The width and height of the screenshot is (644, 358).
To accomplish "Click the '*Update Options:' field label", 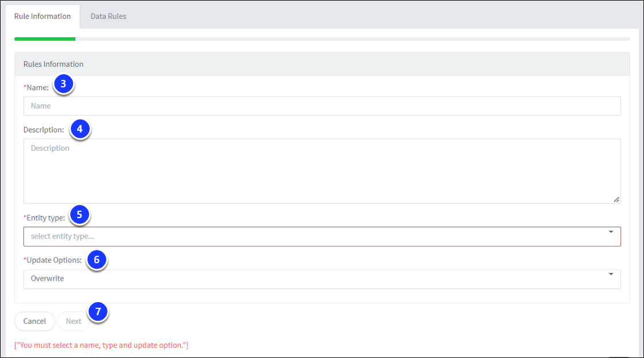I will point(53,260).
